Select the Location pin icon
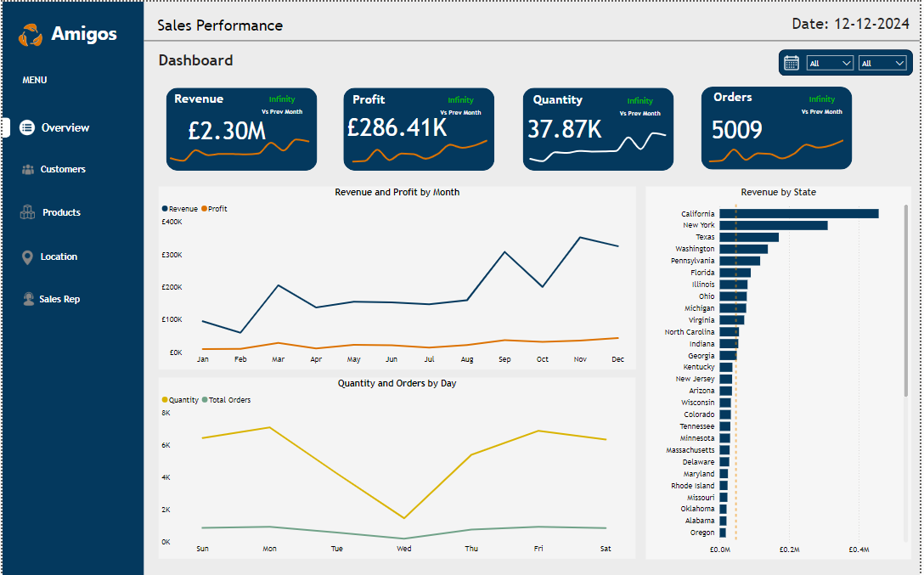Image resolution: width=924 pixels, height=575 pixels. click(x=26, y=256)
